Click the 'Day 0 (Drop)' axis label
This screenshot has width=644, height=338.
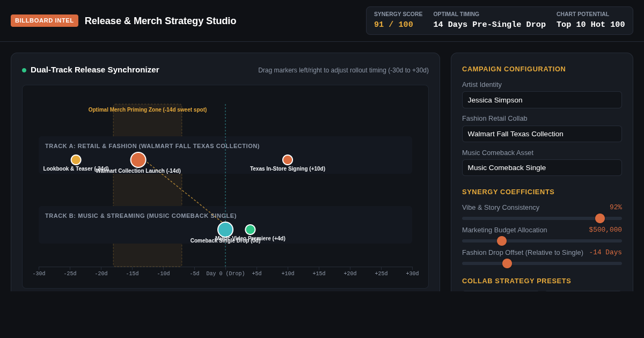225,274
